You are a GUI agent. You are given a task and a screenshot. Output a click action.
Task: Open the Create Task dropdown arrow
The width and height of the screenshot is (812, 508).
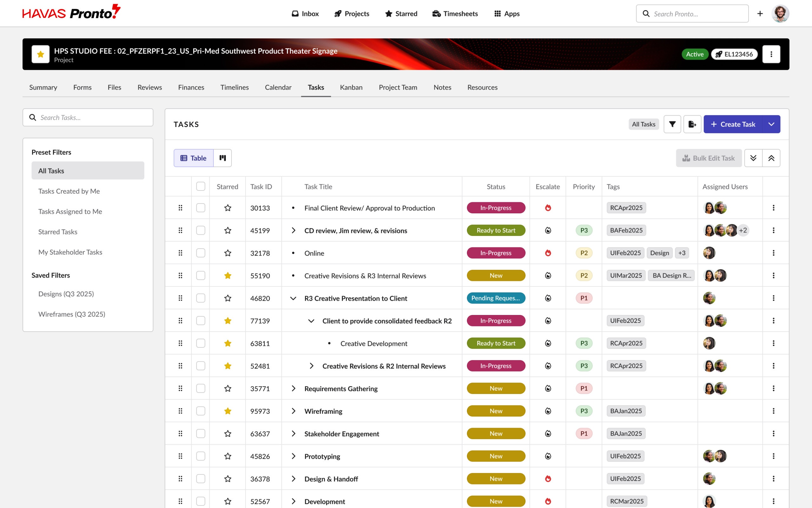(771, 124)
